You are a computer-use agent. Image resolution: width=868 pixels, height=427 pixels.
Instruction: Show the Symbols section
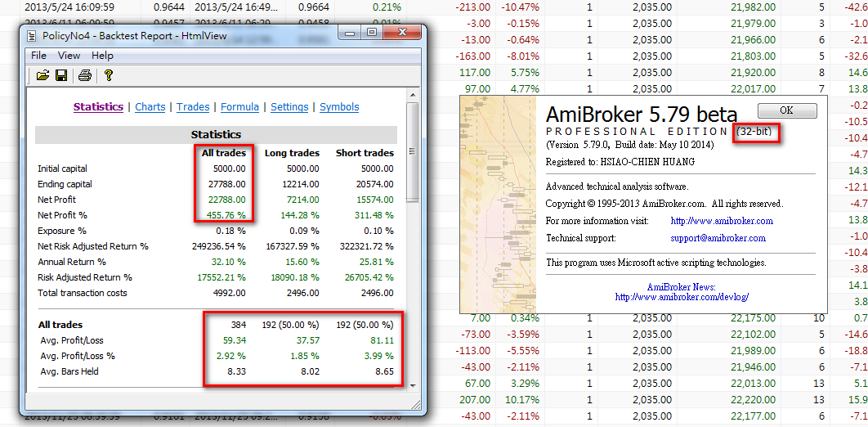339,107
